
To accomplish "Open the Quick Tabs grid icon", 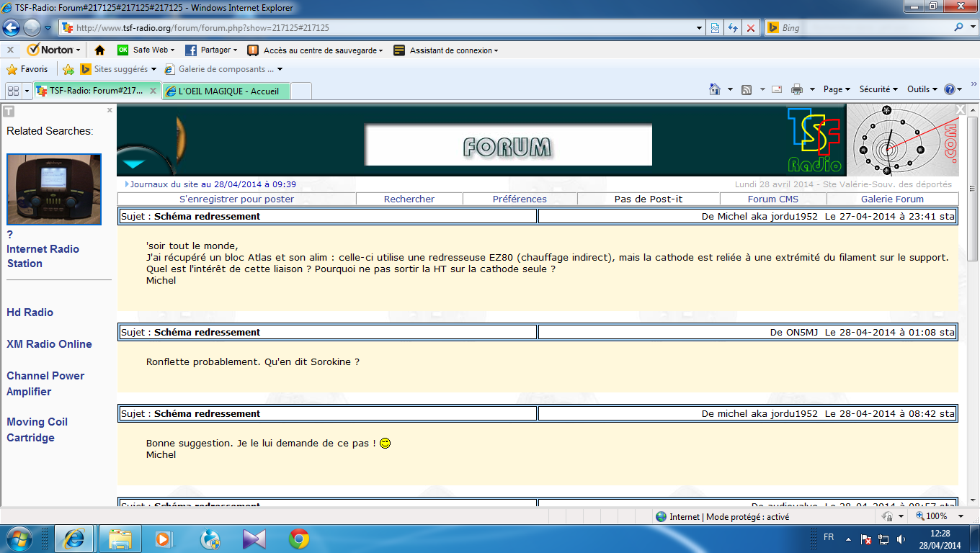I will 13,91.
